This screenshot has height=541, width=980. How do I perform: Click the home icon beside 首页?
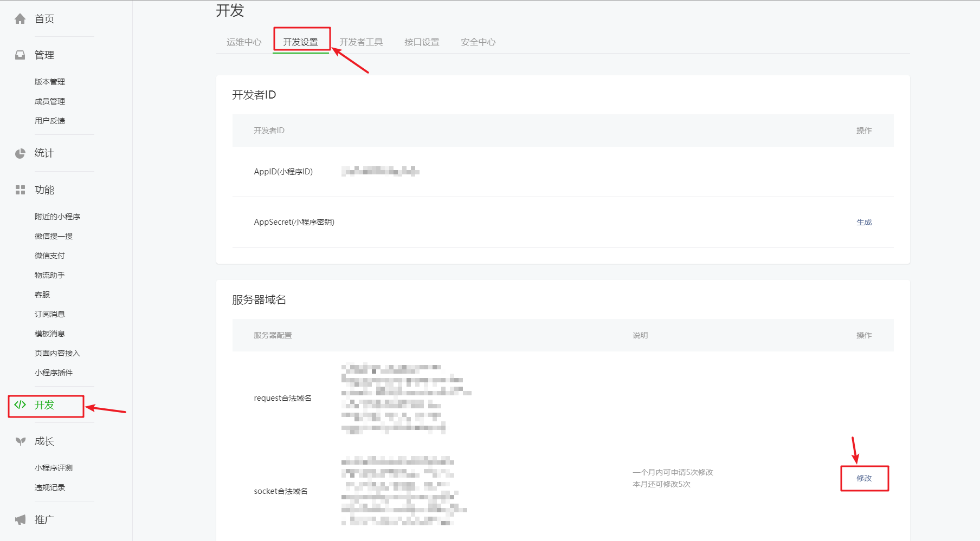point(20,19)
